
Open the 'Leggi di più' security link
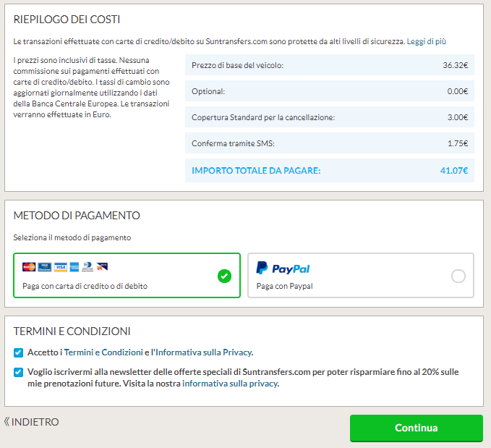click(x=426, y=41)
